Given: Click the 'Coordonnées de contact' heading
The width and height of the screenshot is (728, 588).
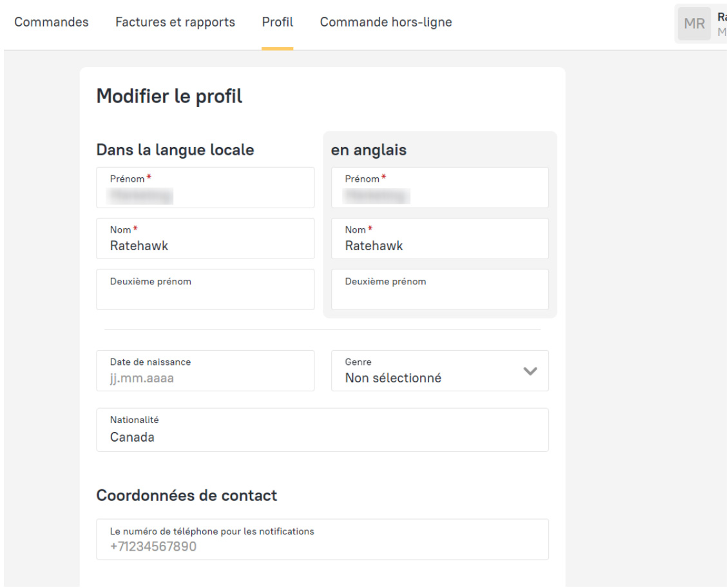Looking at the screenshot, I should (187, 495).
